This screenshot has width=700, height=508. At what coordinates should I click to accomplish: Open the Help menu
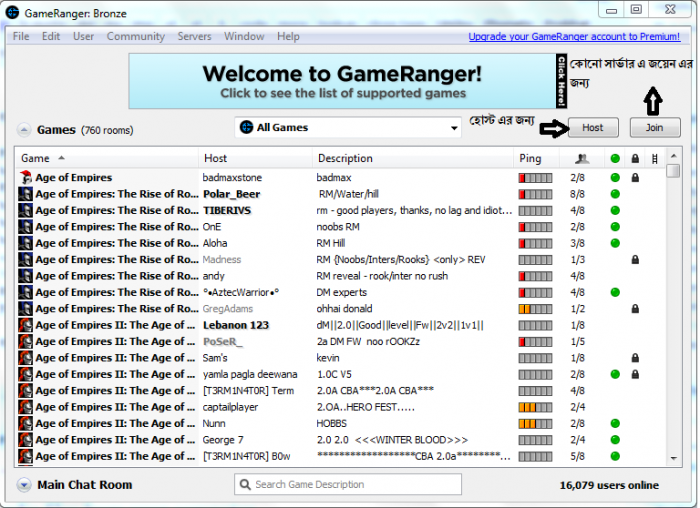click(288, 36)
